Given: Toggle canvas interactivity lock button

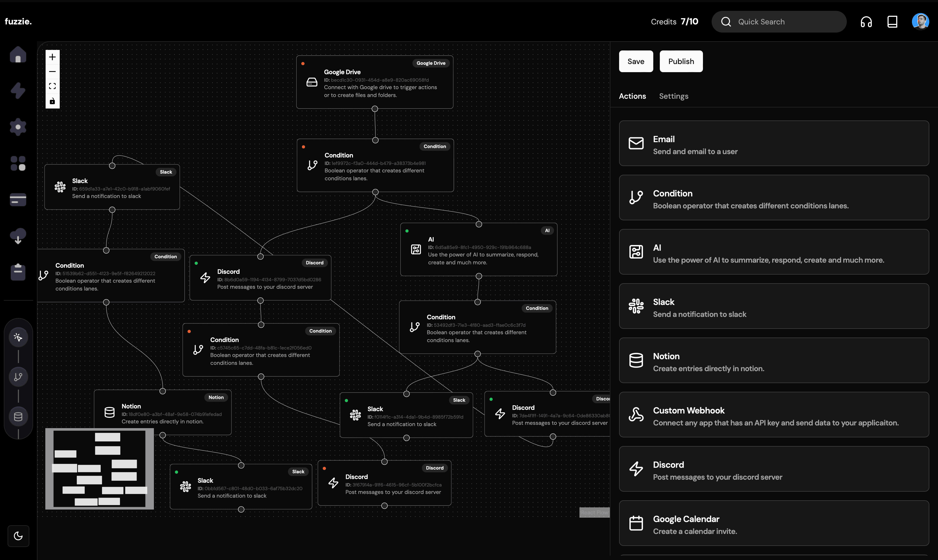Looking at the screenshot, I should coord(52,101).
